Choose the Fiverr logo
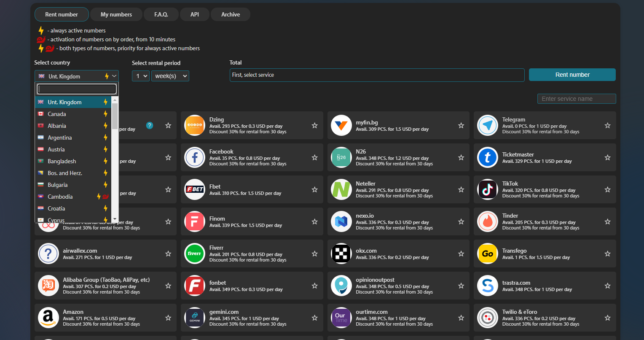Viewport: 644px width, 340px height. tap(195, 254)
